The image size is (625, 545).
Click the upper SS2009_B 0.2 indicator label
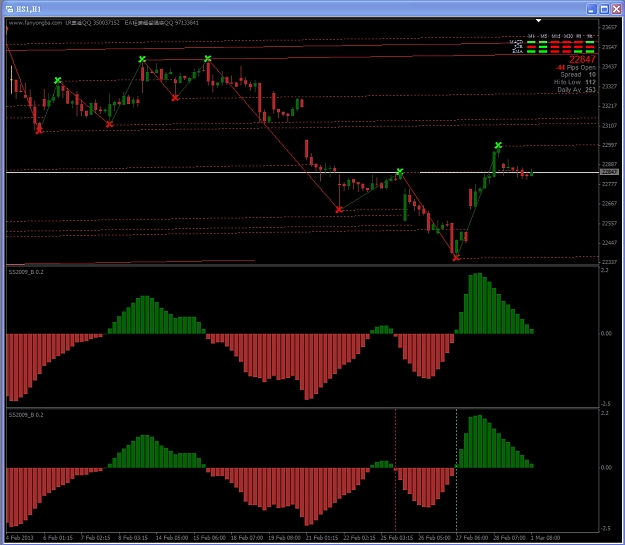pos(26,272)
